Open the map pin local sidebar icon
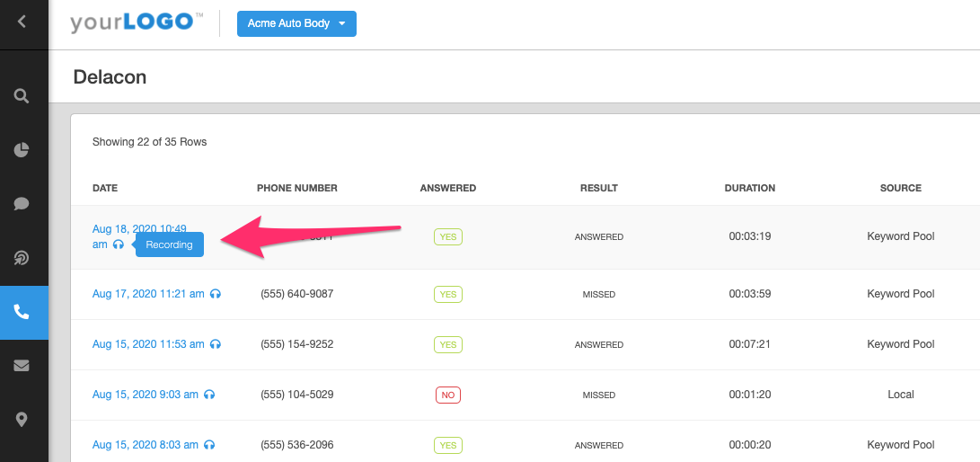Screen dimensions: 980x462 point(22,420)
